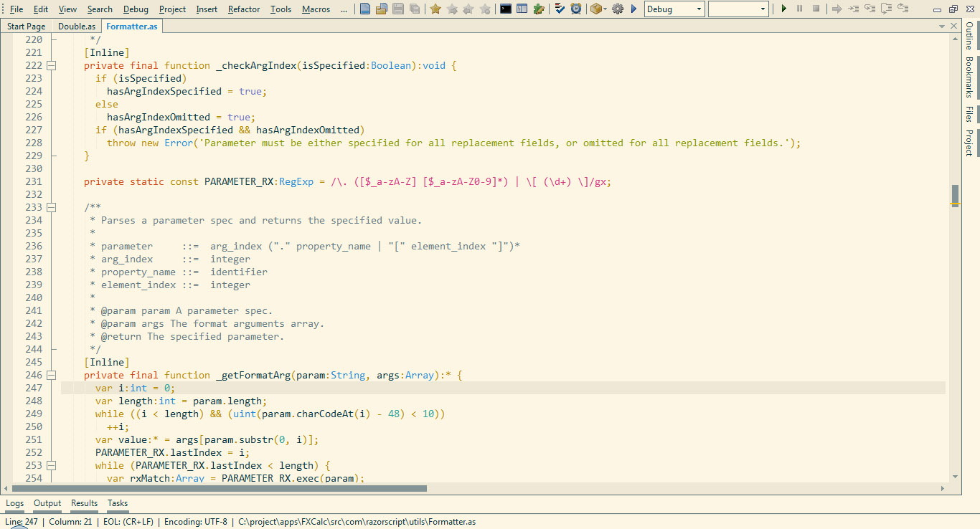Screen dimensions: 980x529
Task: Open the Tools menu
Action: click(281, 9)
